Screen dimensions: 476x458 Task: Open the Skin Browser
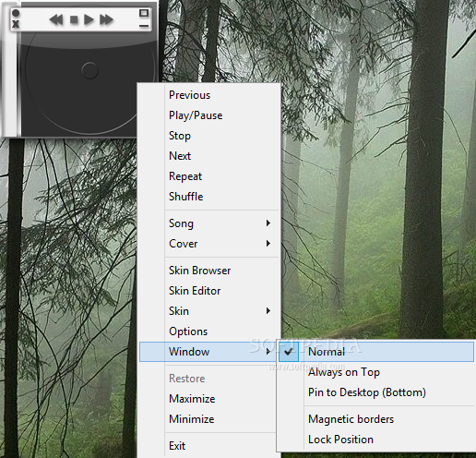tap(209, 271)
